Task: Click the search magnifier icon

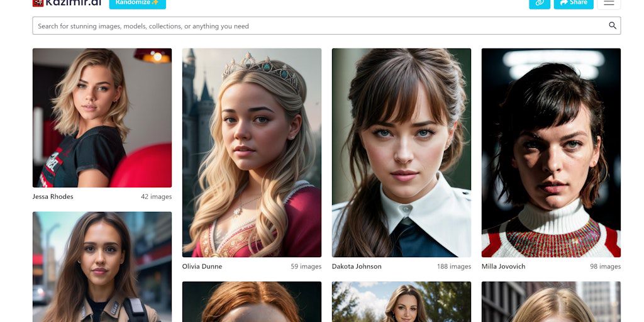Action: [x=613, y=25]
